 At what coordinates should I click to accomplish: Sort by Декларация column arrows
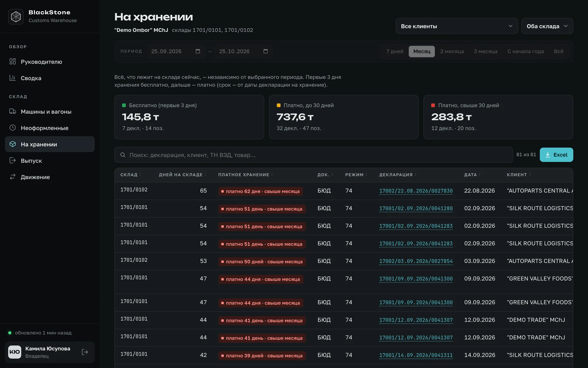point(415,175)
